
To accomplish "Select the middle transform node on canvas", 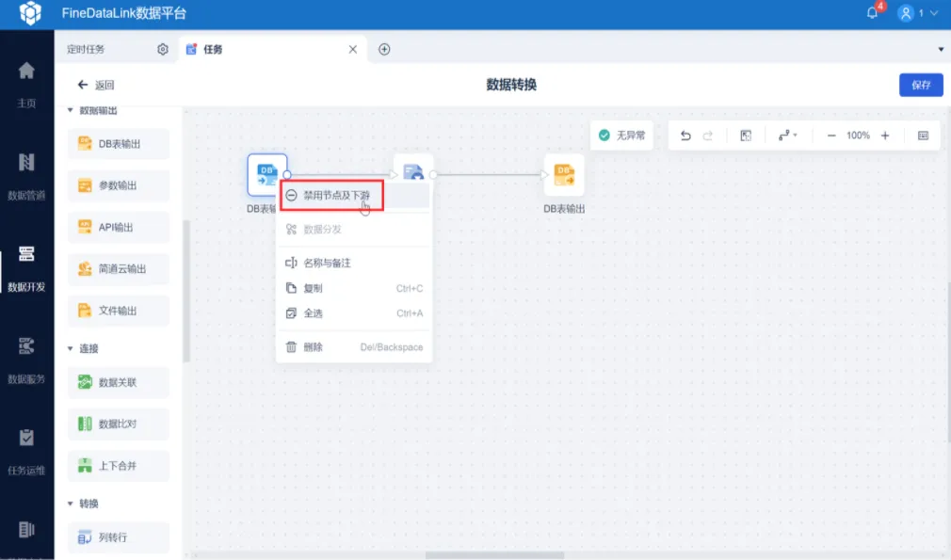I will point(413,168).
